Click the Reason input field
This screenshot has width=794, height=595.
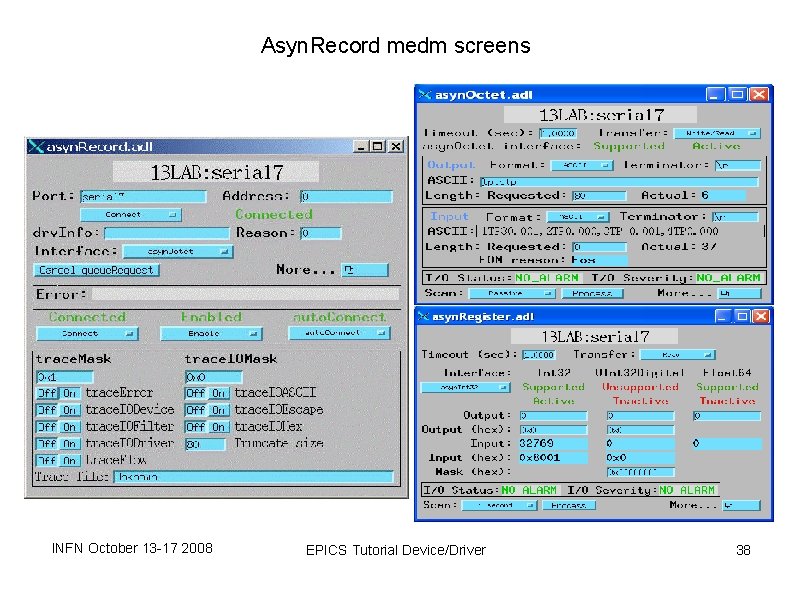tap(320, 233)
